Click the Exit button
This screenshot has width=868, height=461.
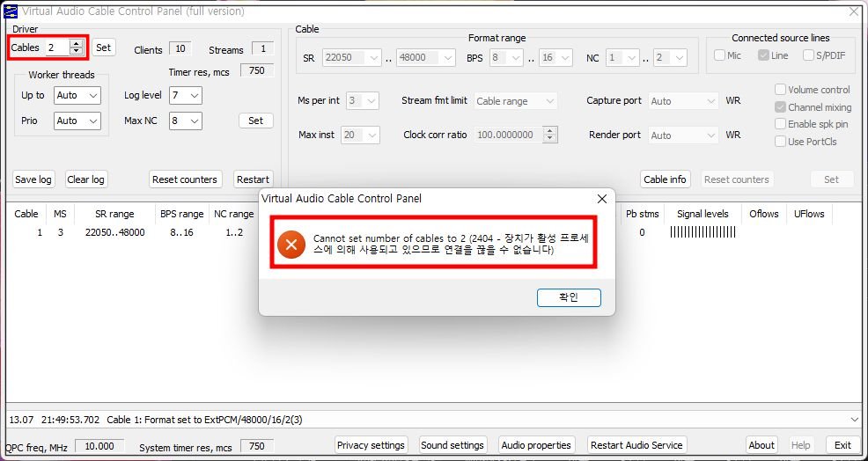pyautogui.click(x=842, y=445)
